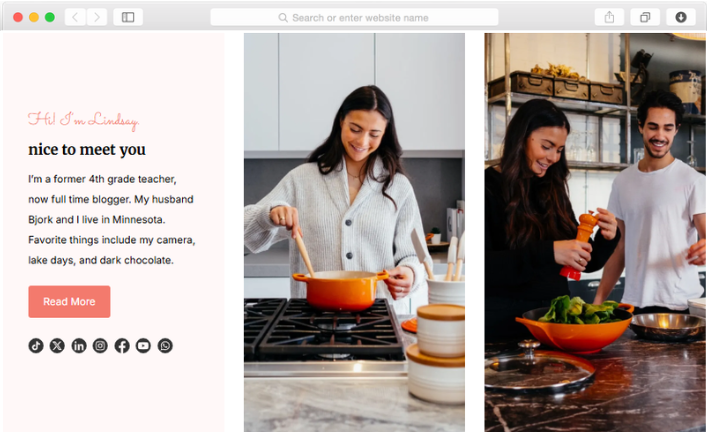Select the photo of couple with pepper grinder
This screenshot has height=432, width=707.
[595, 232]
